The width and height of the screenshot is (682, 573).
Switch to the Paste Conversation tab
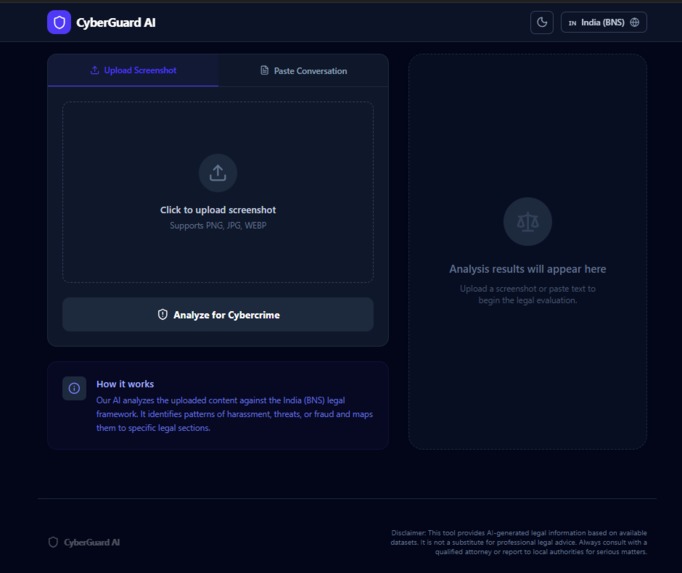coord(304,70)
